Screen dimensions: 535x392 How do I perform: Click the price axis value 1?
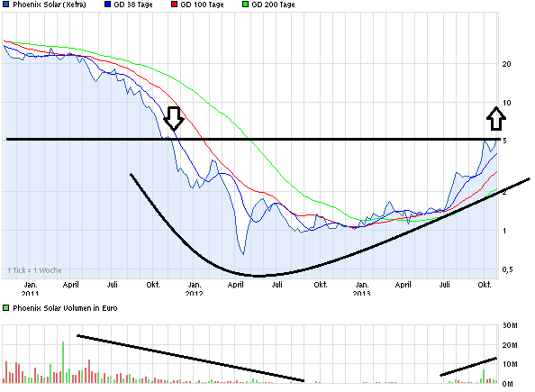[x=504, y=231]
